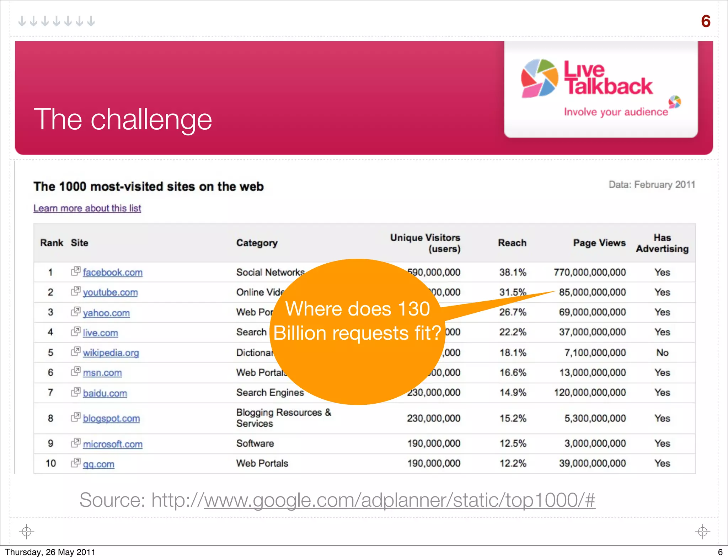Screen dimensions: 728x560
Task: Open the external link icon beside msn.com
Action: (76, 371)
